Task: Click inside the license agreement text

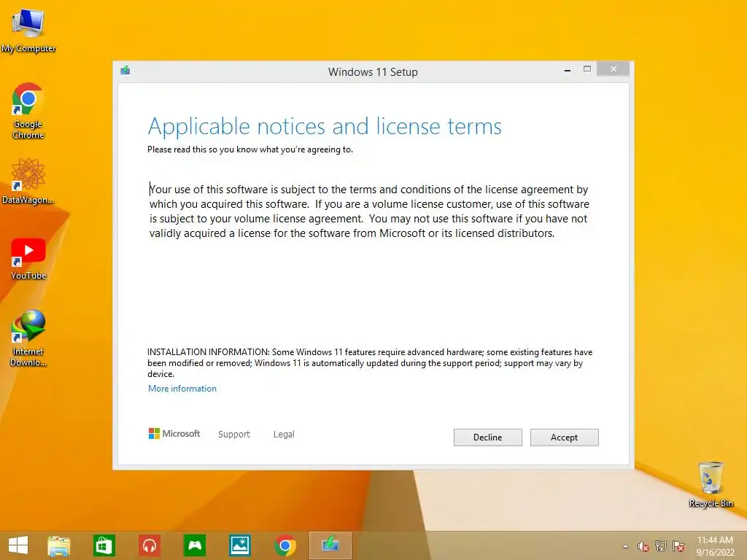Action: 369,211
